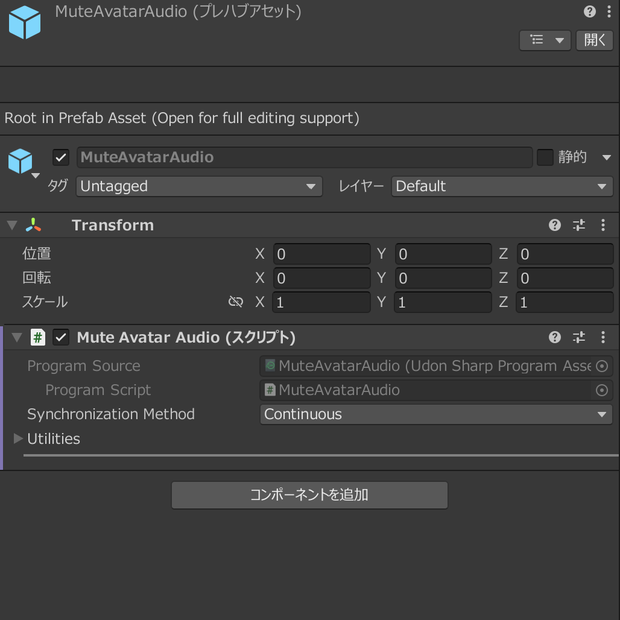Toggle the scale constrain proportions link icon

236,302
